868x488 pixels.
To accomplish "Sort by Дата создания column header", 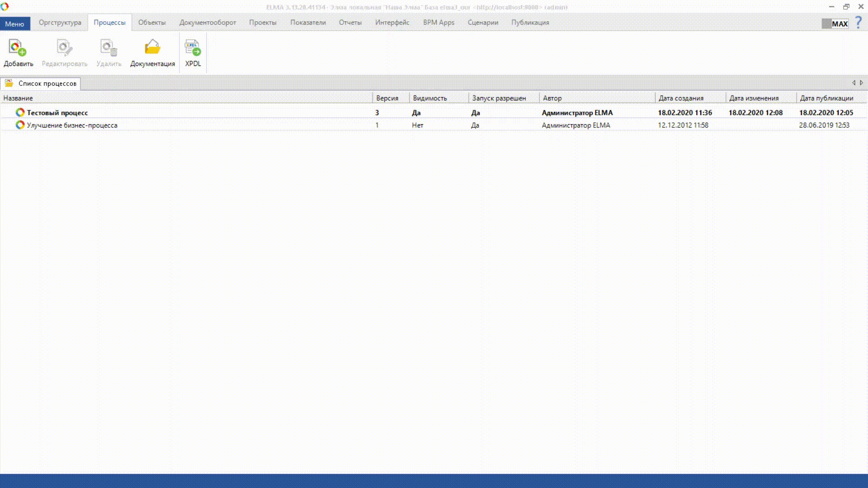I will coord(681,98).
